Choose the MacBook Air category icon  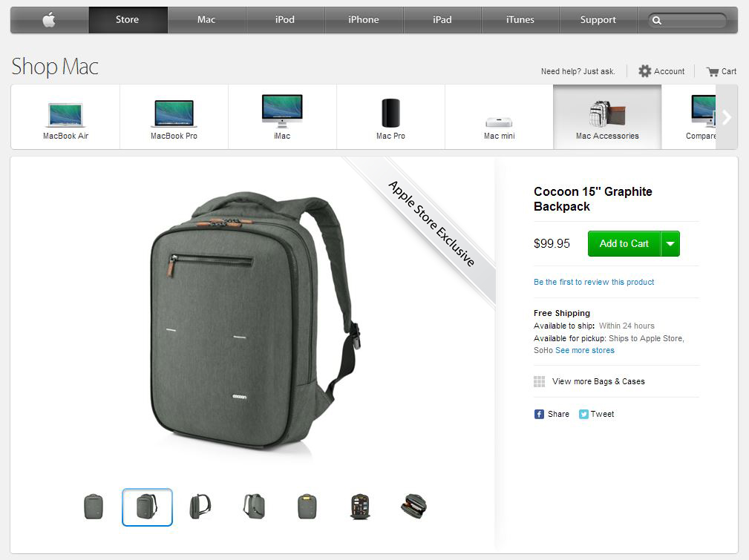tap(65, 115)
